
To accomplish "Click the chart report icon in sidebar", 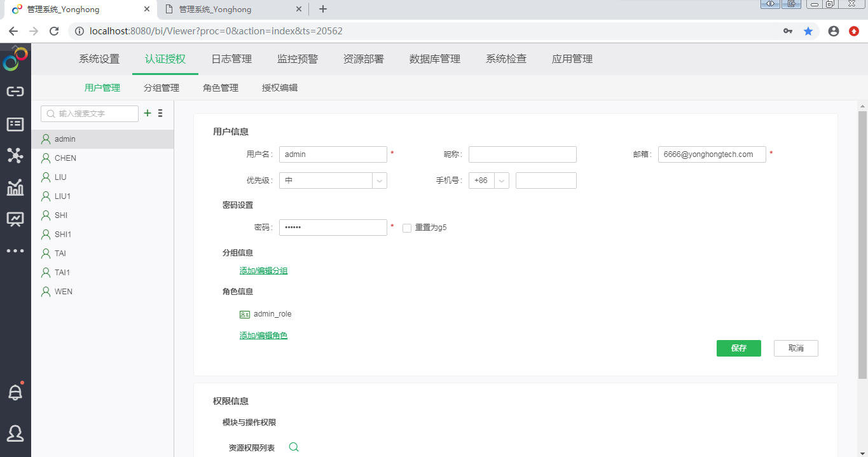I will [15, 188].
